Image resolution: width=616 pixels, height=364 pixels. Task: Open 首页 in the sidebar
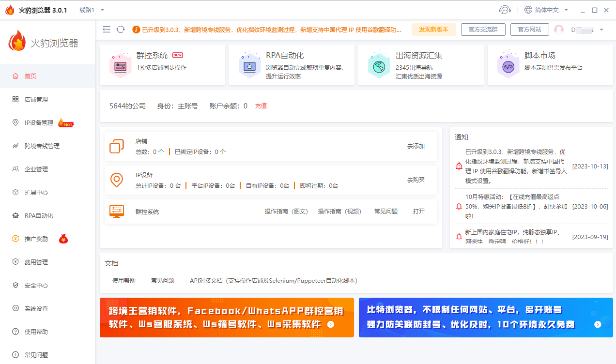[x=47, y=76]
